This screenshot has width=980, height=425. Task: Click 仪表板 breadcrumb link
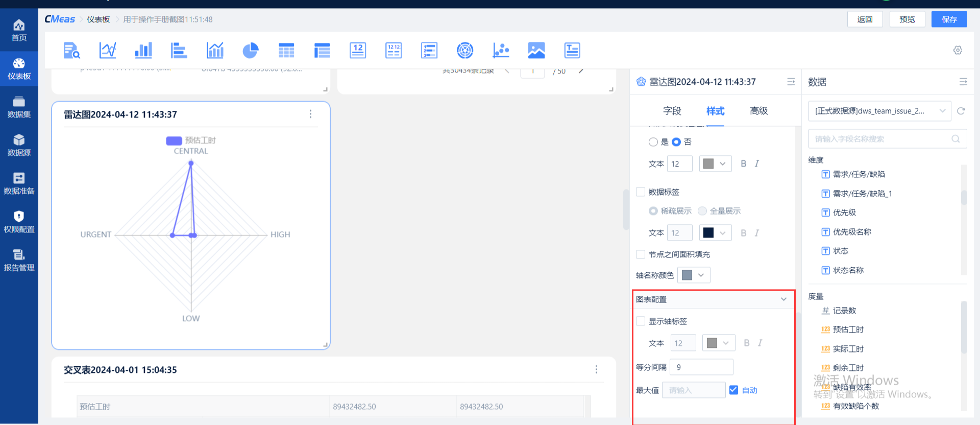coord(98,19)
